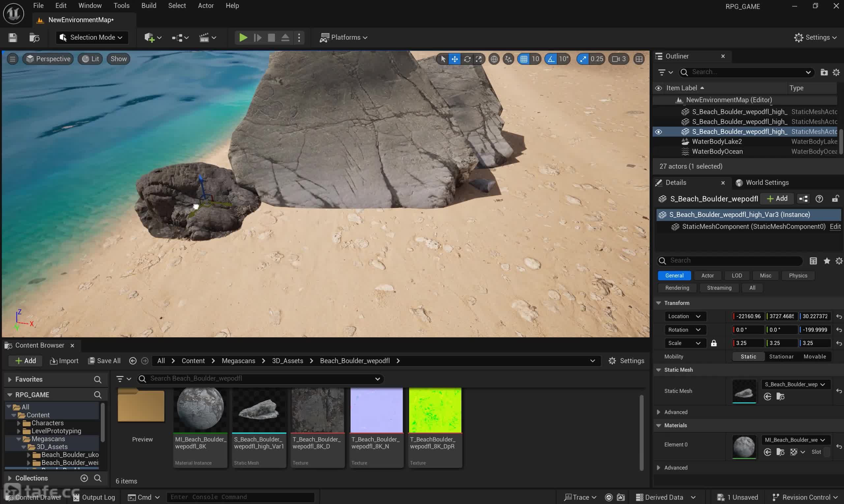Open the cinematics clapperboard menu

pyautogui.click(x=207, y=37)
